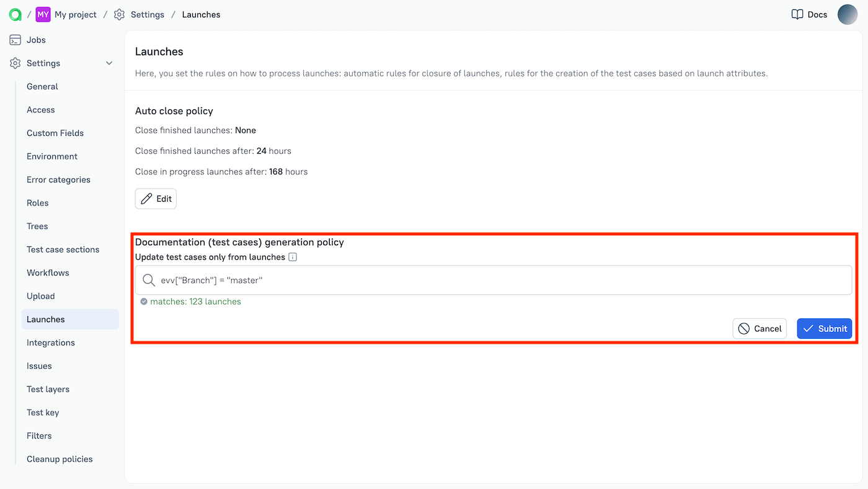Open Docs via the book icon
Viewport: 868px width, 489px height.
tap(797, 14)
